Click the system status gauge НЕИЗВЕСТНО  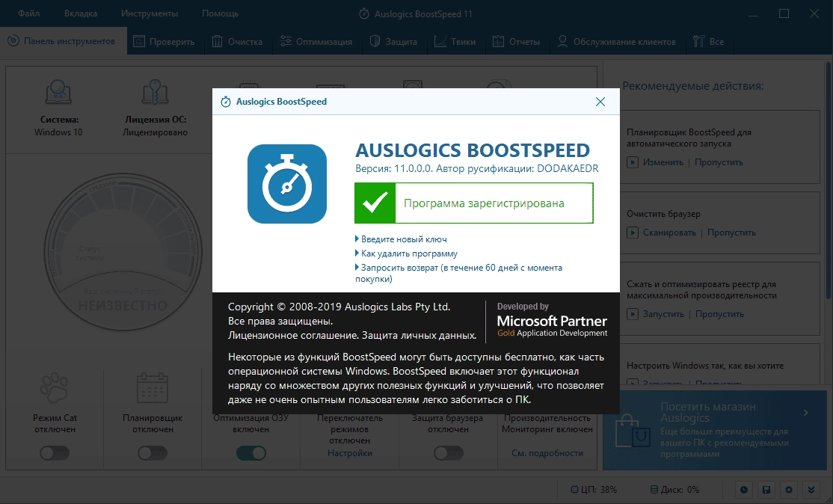(x=123, y=252)
